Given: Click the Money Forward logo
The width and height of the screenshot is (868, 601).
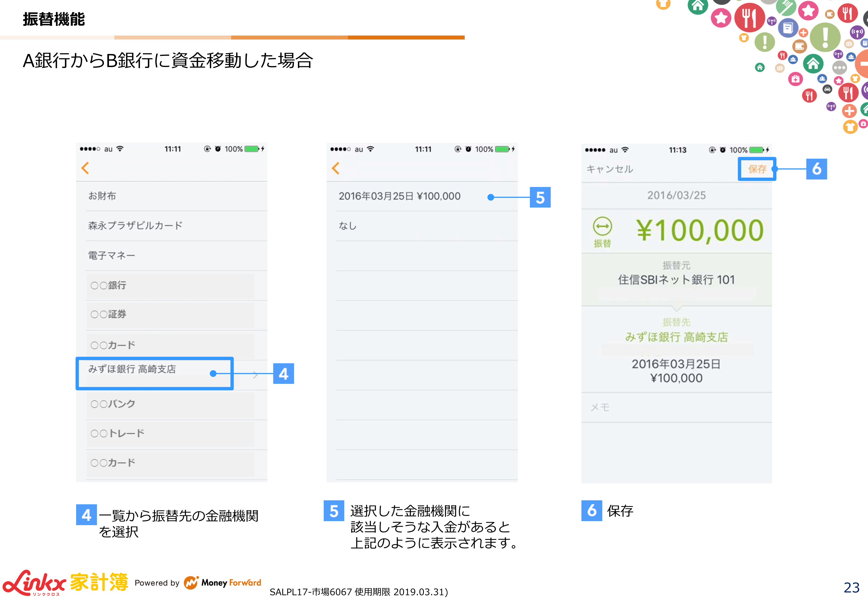Looking at the screenshot, I should [222, 583].
